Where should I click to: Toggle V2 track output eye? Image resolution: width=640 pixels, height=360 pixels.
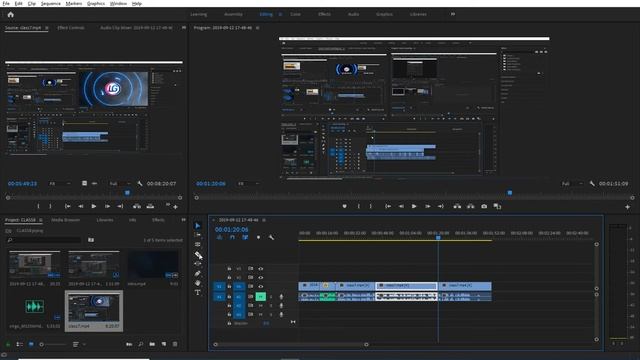(260, 278)
